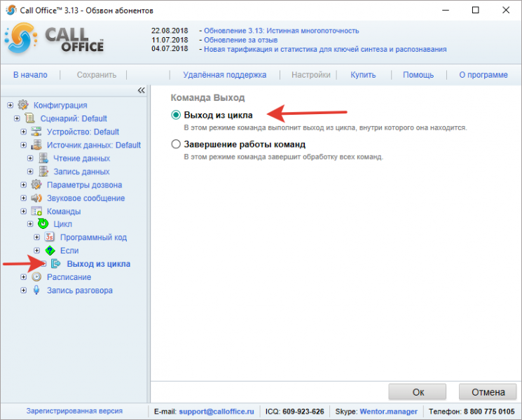This screenshot has width=522, height=420.
Task: Expand the Конфигурация tree node
Action: coord(10,105)
